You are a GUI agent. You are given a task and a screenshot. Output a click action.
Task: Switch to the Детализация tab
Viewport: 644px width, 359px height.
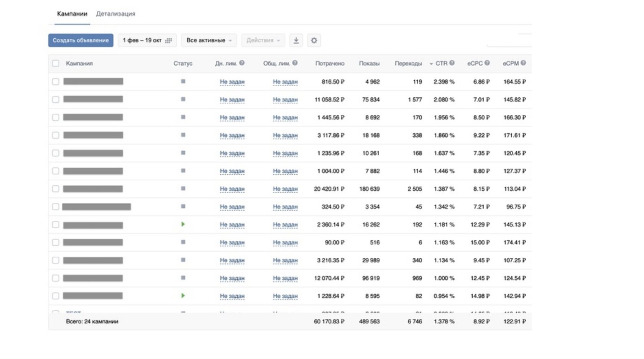tap(115, 14)
